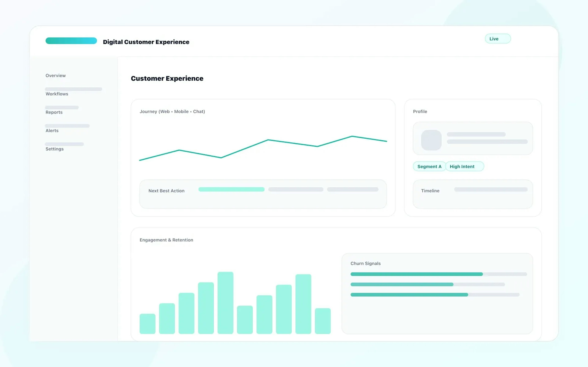Image resolution: width=588 pixels, height=367 pixels.
Task: Click the middle Churn Signals meter
Action: click(x=402, y=284)
